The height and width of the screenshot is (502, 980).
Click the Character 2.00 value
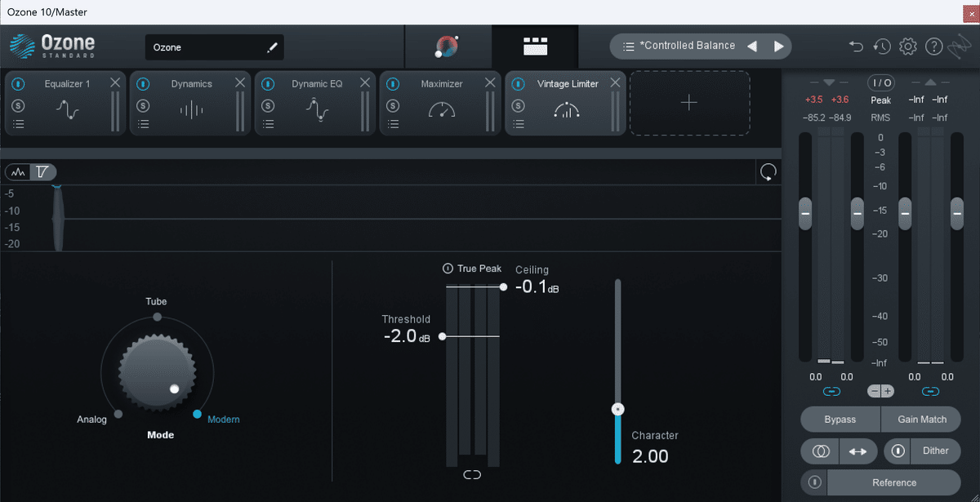tap(650, 456)
